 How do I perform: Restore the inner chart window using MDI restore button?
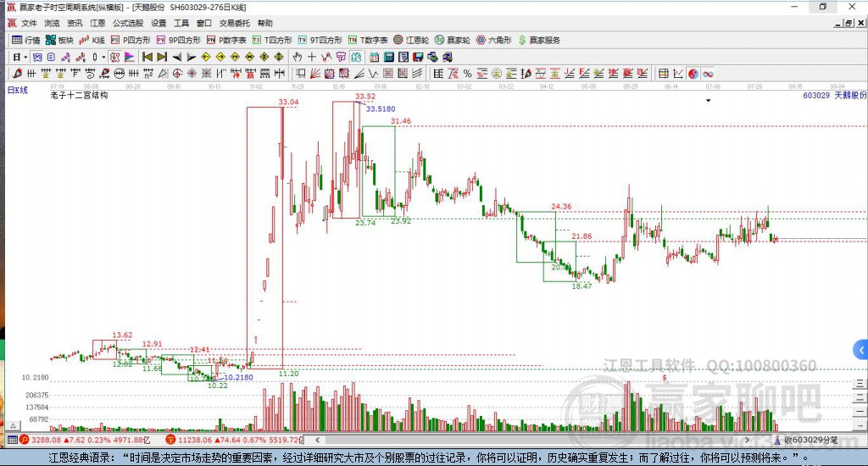pyautogui.click(x=849, y=23)
